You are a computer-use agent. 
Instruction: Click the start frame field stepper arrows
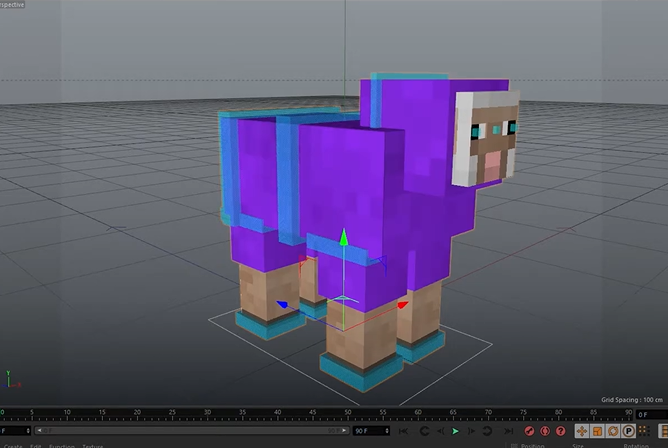[x=28, y=431]
